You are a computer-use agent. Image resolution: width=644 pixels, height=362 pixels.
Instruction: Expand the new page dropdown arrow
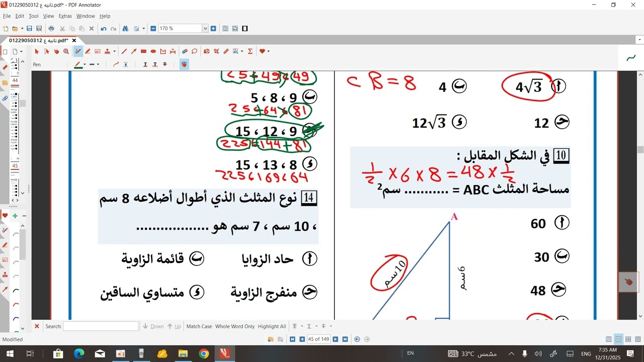21,51
